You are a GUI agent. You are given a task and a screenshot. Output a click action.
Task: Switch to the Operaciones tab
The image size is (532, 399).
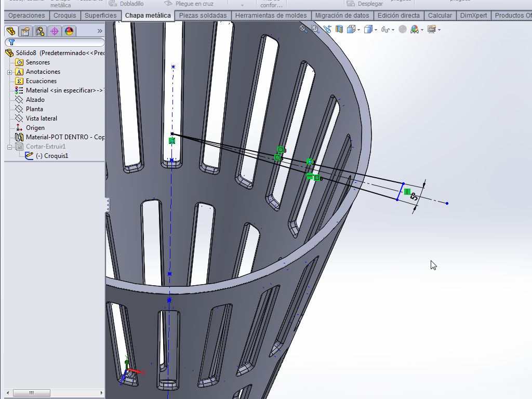click(26, 16)
